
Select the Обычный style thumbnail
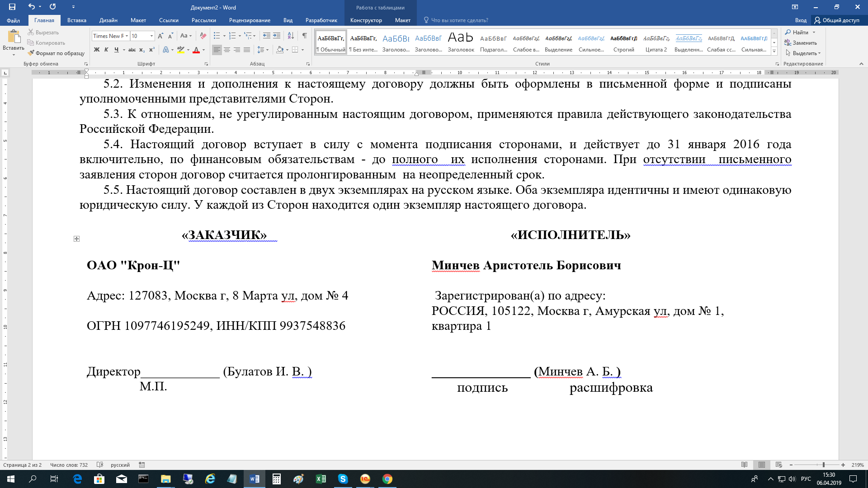coord(331,42)
